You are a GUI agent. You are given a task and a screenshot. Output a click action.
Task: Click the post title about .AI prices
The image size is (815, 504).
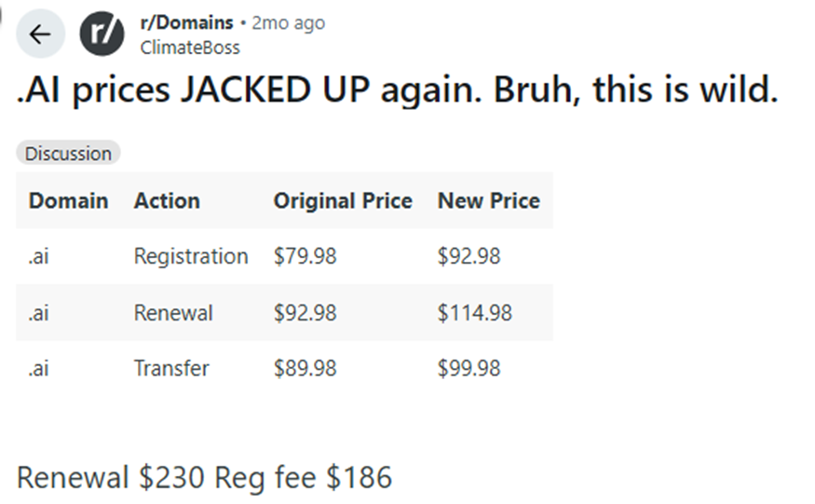pos(397,91)
